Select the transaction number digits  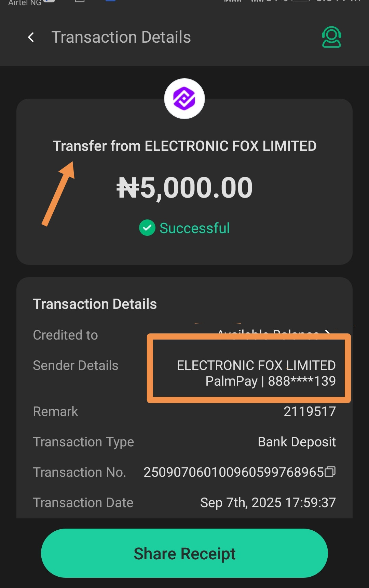point(233,472)
